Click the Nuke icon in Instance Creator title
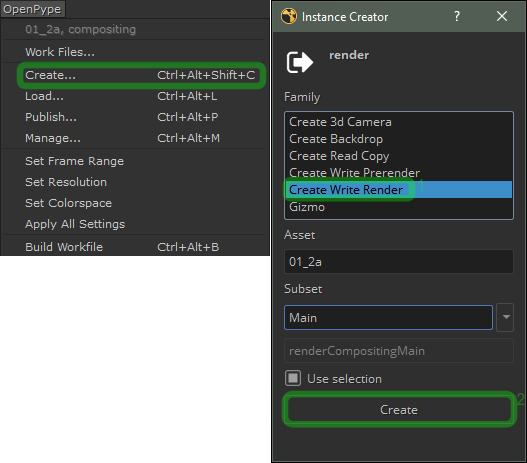527x463 pixels. point(289,16)
